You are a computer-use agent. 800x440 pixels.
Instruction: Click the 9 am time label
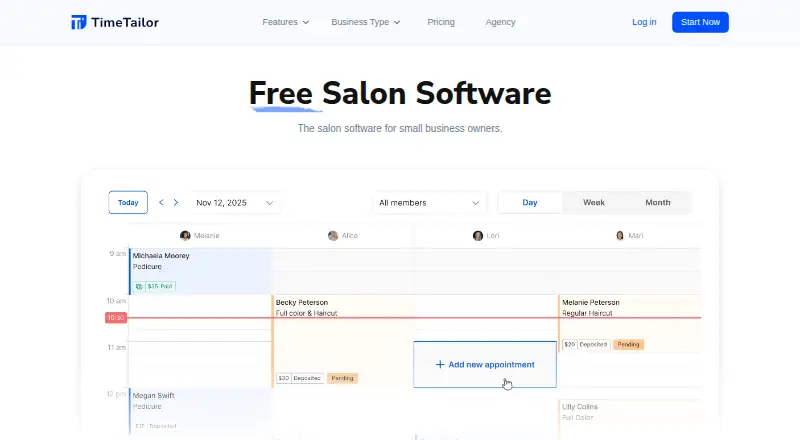click(117, 254)
